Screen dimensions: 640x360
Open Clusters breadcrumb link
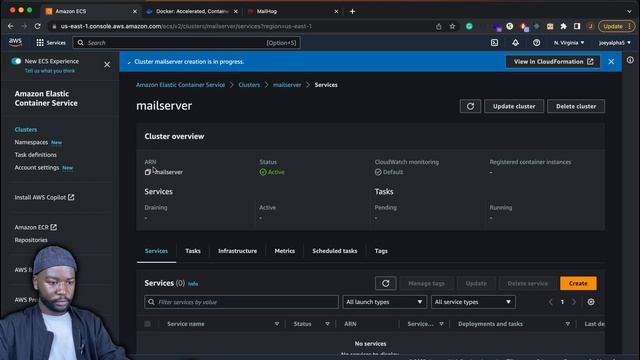pos(249,85)
